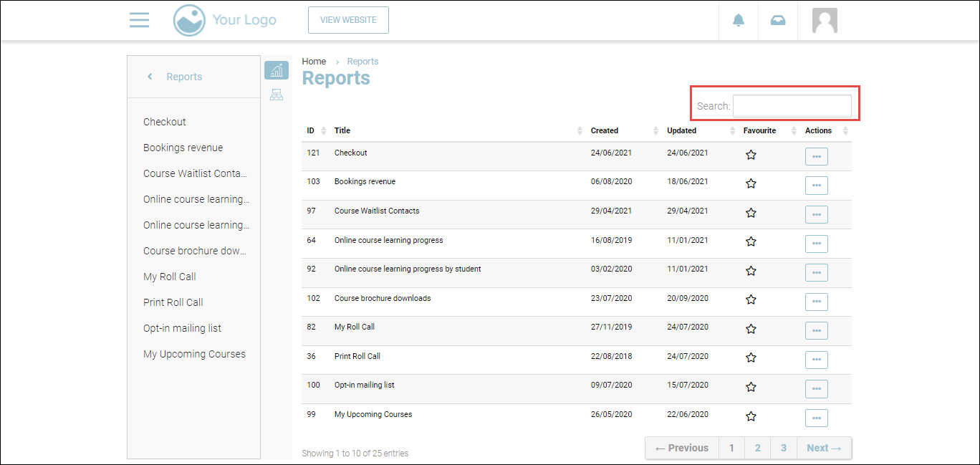Star the My Roll Call report
Viewport: 980px width, 465px height.
[x=751, y=329]
